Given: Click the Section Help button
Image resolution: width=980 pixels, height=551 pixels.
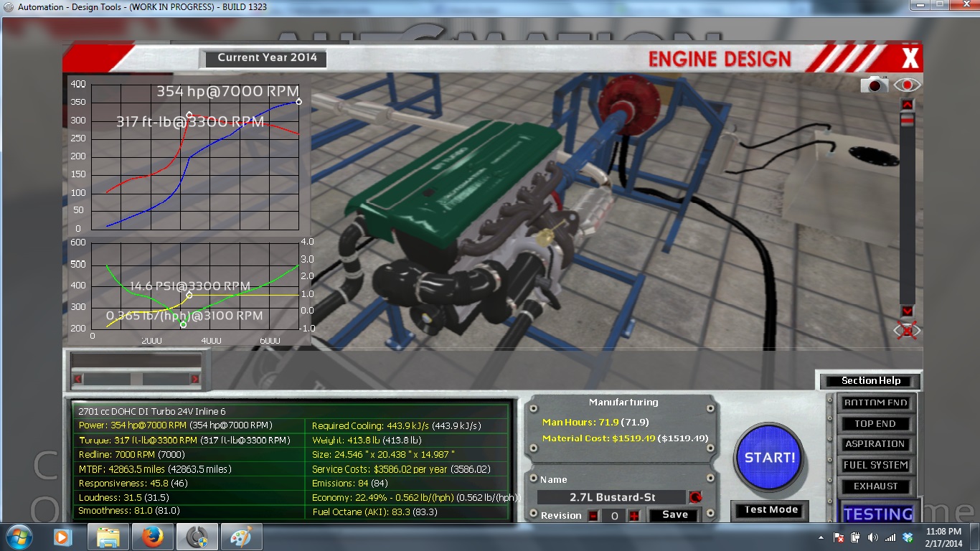Looking at the screenshot, I should click(870, 381).
